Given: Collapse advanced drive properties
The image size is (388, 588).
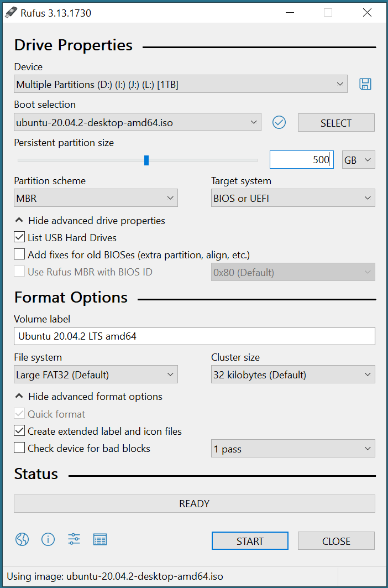Looking at the screenshot, I should tap(90, 220).
